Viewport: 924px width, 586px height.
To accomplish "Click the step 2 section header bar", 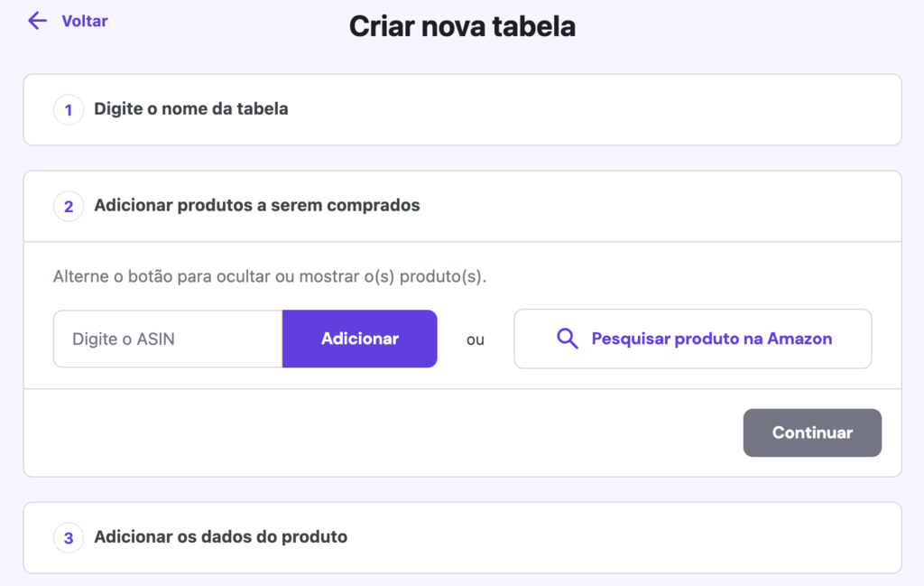I will [x=462, y=206].
